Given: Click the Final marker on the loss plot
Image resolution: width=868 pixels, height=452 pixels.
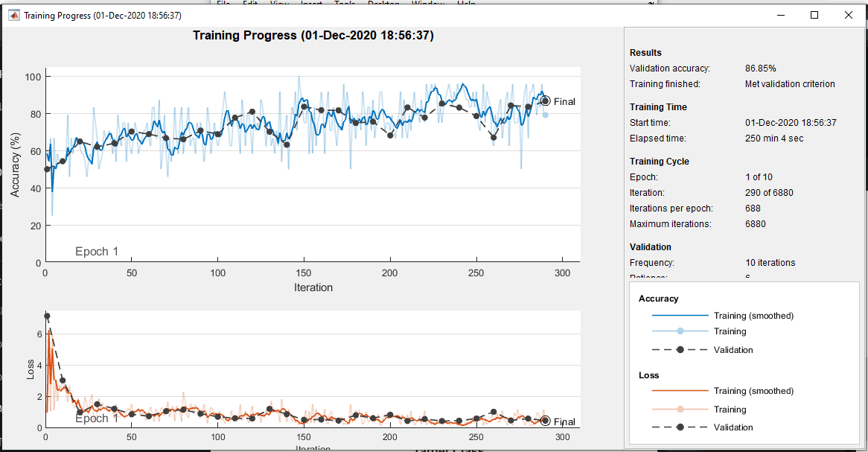Looking at the screenshot, I should coord(545,421).
